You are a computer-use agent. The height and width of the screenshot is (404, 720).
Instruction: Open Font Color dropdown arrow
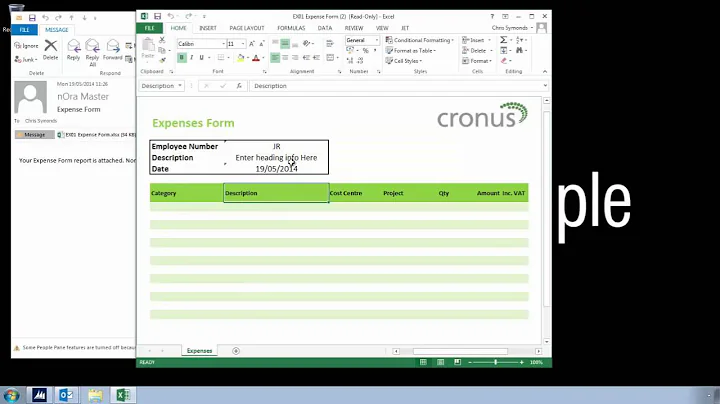click(x=263, y=58)
